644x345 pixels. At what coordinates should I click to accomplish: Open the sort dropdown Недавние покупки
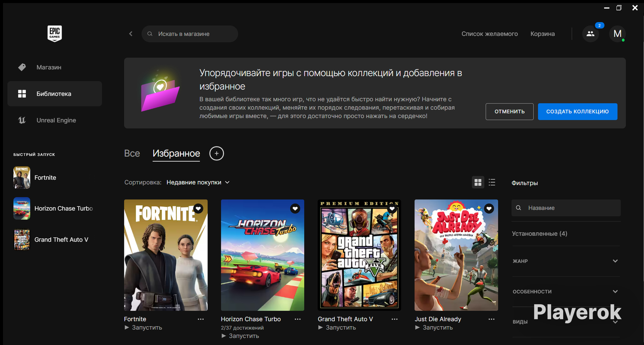198,182
